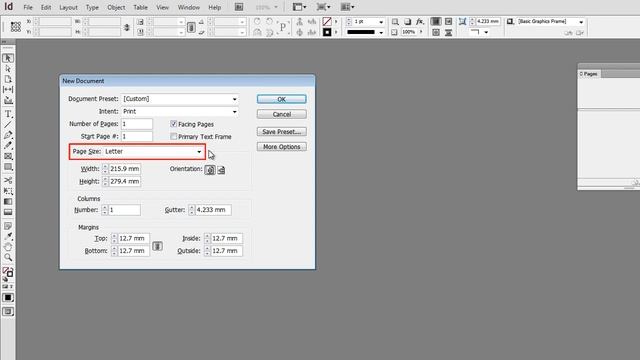Select the Selection tool arrow

8,58
